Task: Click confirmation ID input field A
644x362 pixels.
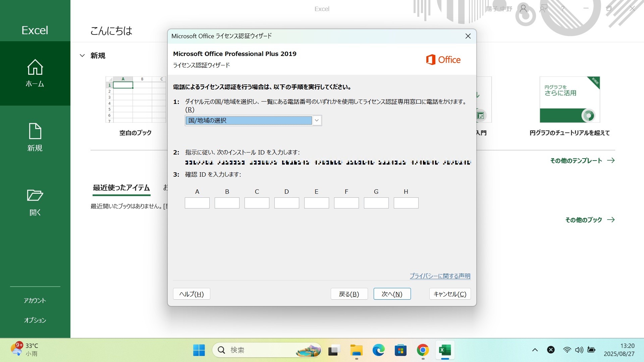Action: 197,203
